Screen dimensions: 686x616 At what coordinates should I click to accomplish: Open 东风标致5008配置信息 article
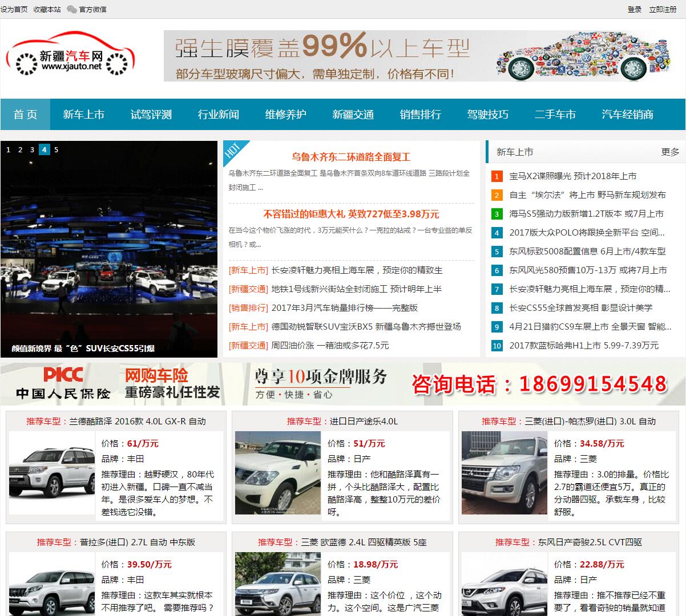587,252
